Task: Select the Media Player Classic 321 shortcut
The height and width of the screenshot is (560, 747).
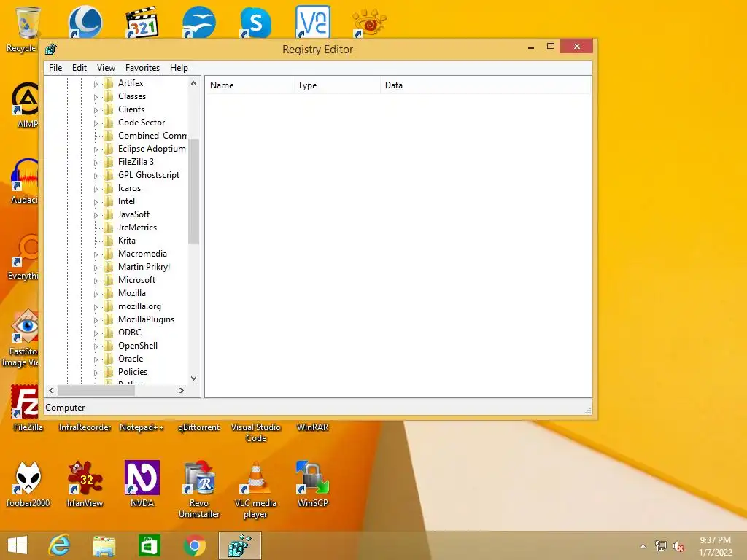Action: tap(142, 22)
